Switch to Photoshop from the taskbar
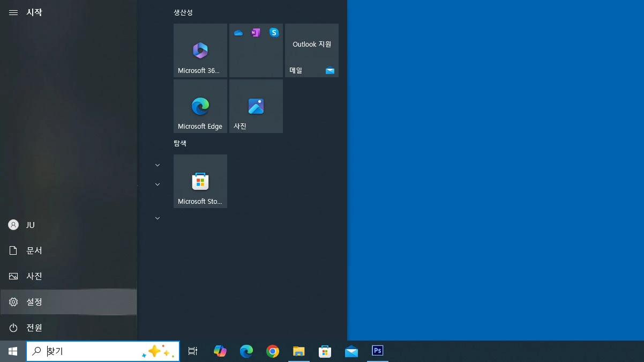Viewport: 644px width, 362px height. [378, 351]
